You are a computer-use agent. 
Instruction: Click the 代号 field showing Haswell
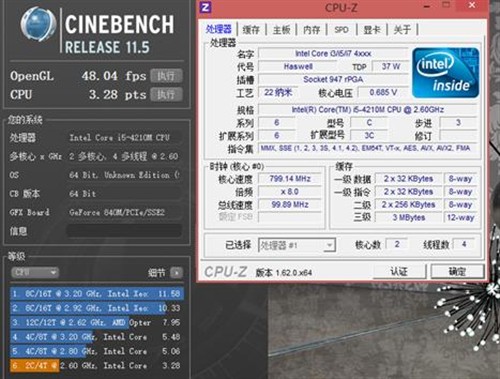pos(298,66)
